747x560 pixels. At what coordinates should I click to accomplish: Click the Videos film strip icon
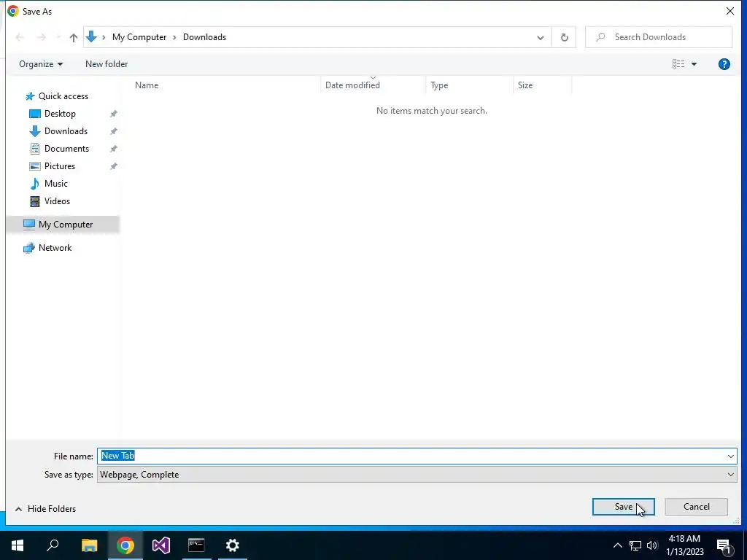[35, 201]
